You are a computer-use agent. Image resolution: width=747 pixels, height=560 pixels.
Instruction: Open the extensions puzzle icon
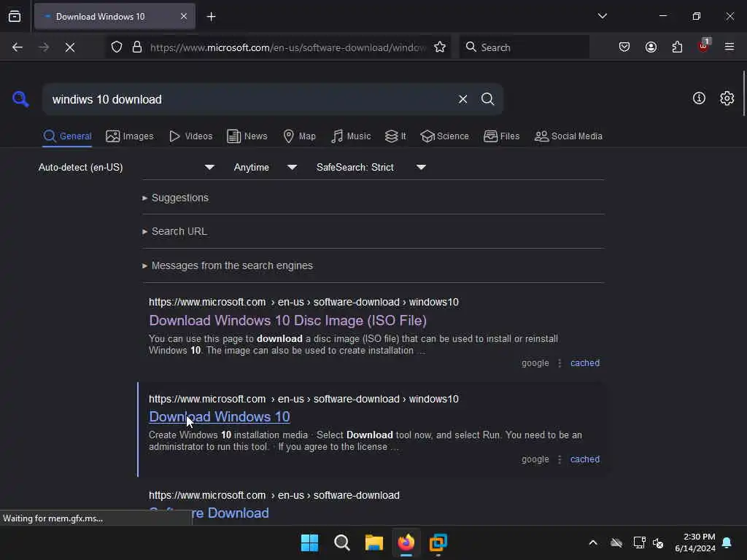click(x=677, y=47)
